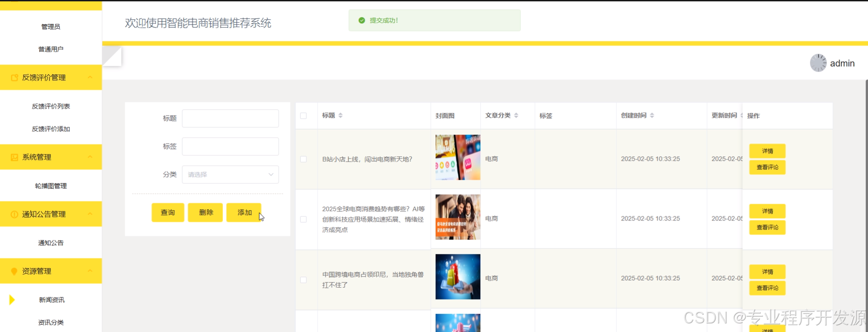Open 普通用户 in the sidebar
868x332 pixels.
(x=51, y=49)
